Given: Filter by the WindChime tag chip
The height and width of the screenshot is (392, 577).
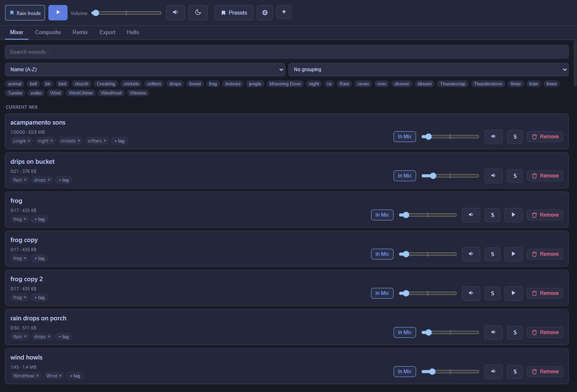Looking at the screenshot, I should tap(81, 93).
